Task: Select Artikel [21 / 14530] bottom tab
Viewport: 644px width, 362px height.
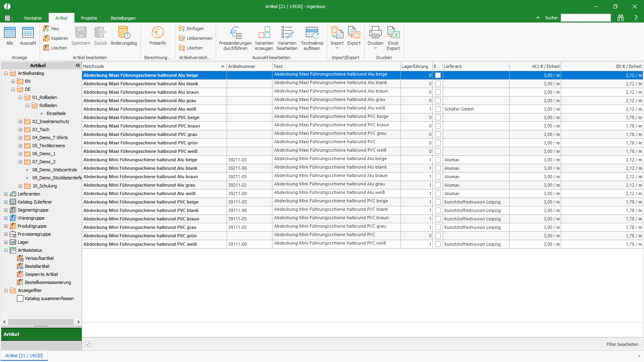Action: [x=24, y=356]
